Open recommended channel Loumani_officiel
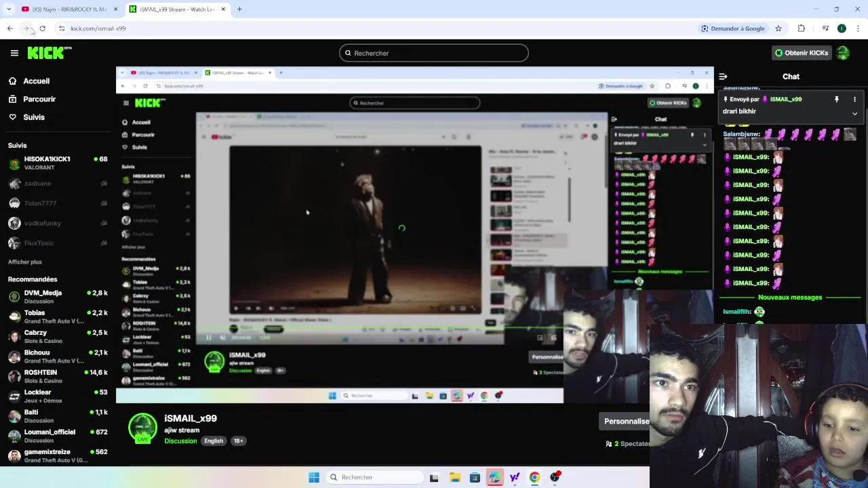The width and height of the screenshot is (868, 488). [58, 436]
